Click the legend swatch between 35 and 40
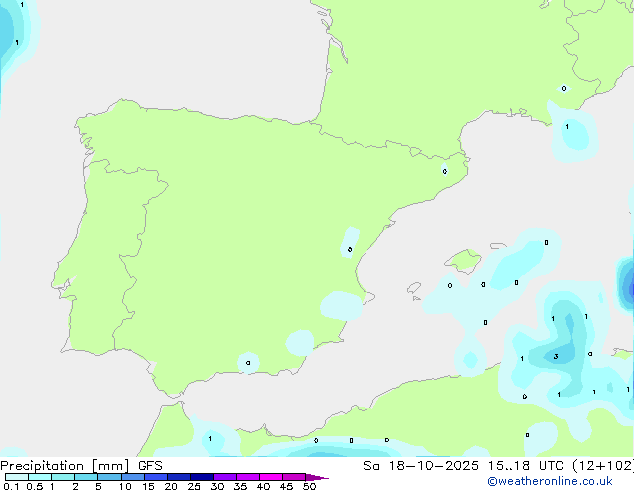Image resolution: width=634 pixels, height=490 pixels. point(248,477)
